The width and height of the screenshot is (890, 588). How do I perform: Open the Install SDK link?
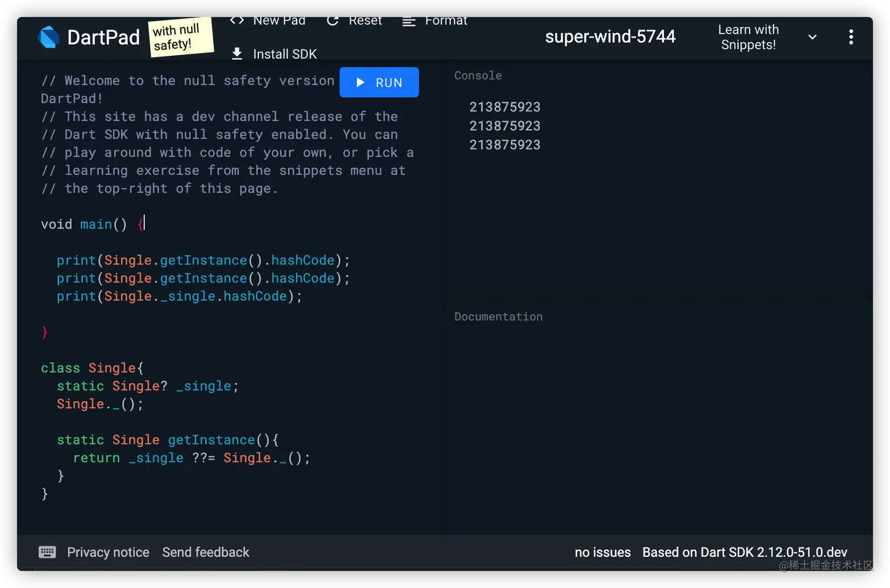pos(274,54)
